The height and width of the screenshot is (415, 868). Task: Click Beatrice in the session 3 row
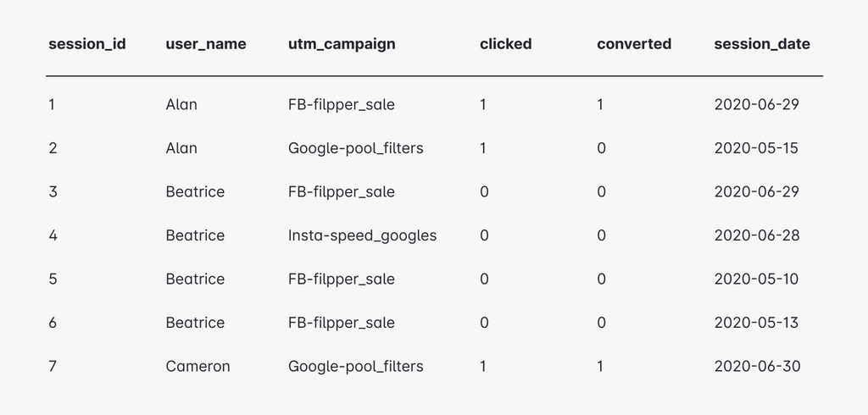[195, 192]
